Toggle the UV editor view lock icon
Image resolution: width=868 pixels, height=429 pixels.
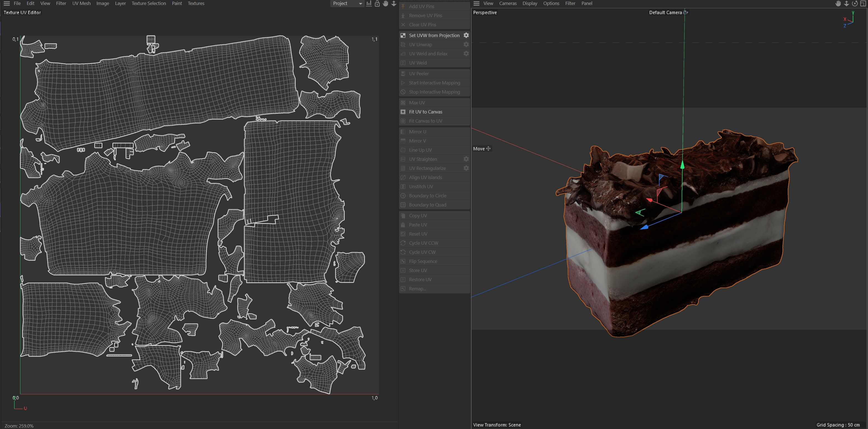tap(377, 4)
